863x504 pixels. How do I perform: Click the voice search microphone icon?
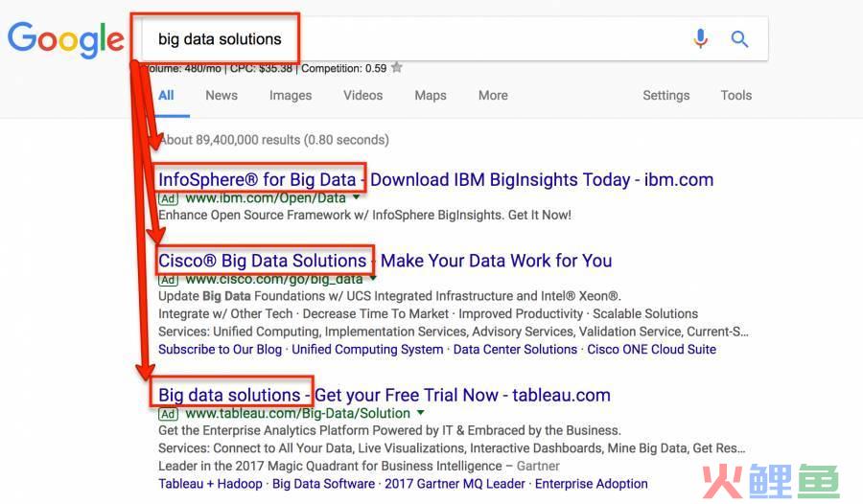(700, 38)
